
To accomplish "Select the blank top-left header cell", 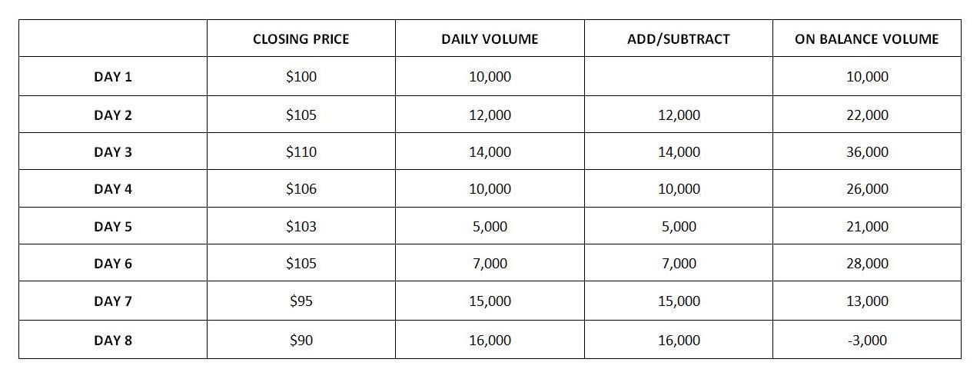I will pos(113,38).
